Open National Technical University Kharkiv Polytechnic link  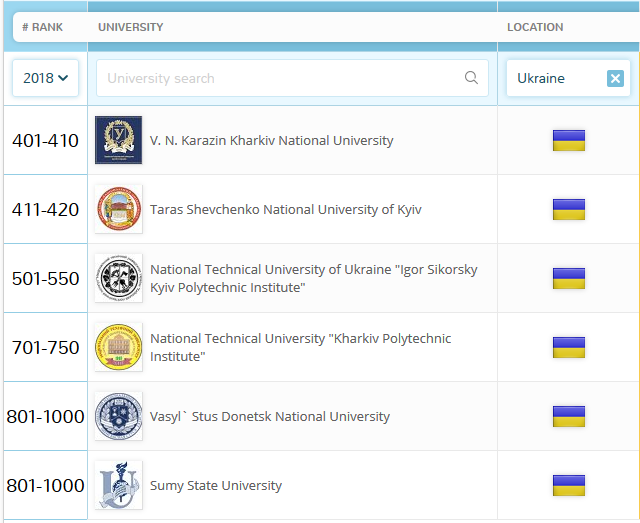(300, 347)
